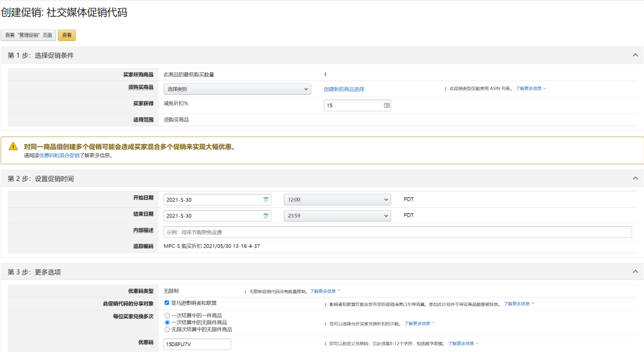
Task: Click info icon beside custom code note
Action: click(x=326, y=344)
